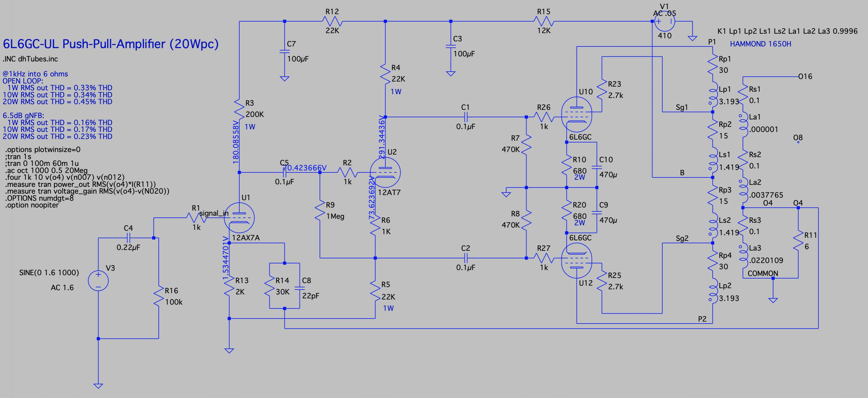Click the 73.623692V operating point voltage
The height and width of the screenshot is (398, 868).
[372, 198]
